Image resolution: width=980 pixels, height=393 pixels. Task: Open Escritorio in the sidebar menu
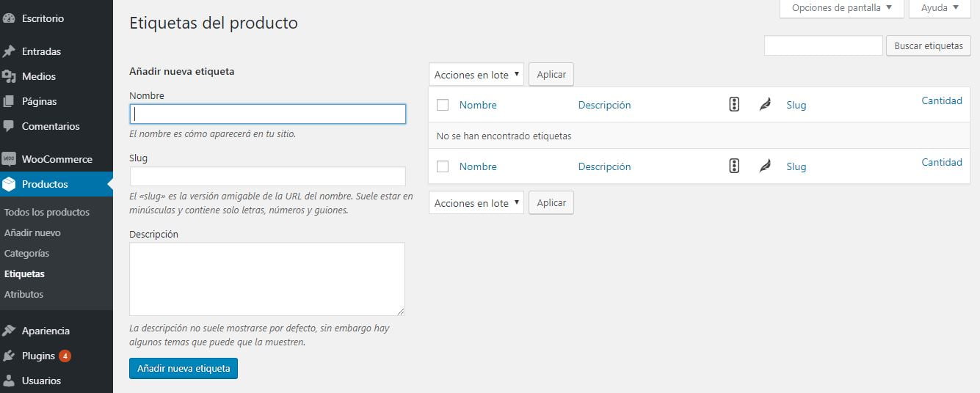(x=43, y=18)
